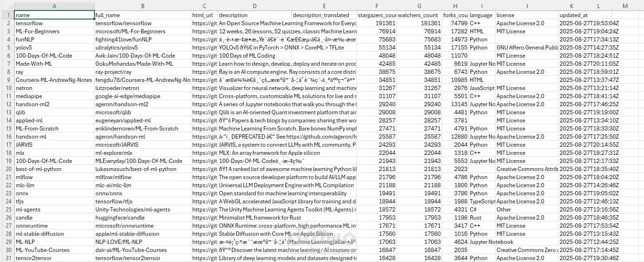Select the 'funNLP' name cell
This screenshot has width=644, height=262.
pos(54,40)
